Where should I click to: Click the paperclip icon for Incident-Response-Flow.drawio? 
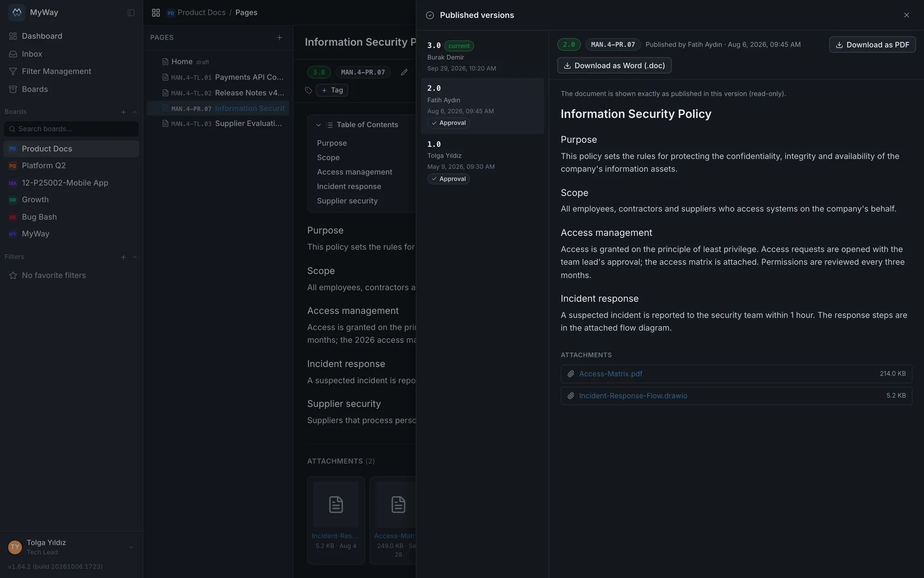(x=571, y=396)
